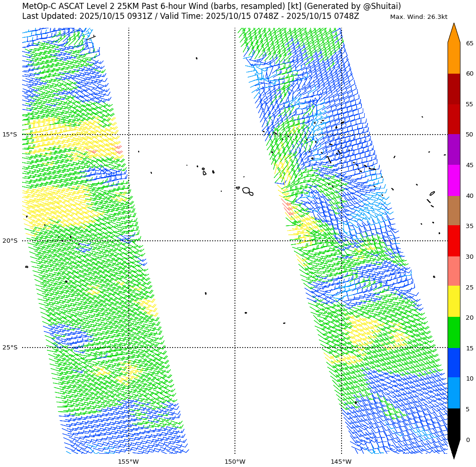Click the 155°W longitude label
The height and width of the screenshot is (467, 476).
[x=128, y=461]
